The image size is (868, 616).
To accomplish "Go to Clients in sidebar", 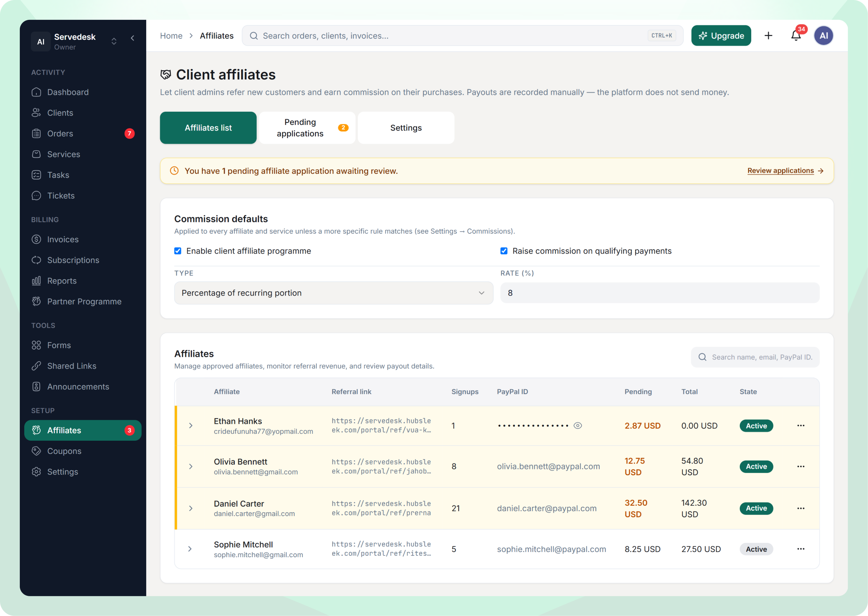I will point(83,113).
